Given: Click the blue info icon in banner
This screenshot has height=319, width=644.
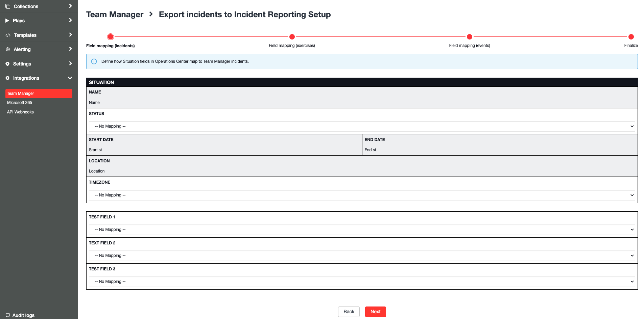Looking at the screenshot, I should [x=94, y=61].
